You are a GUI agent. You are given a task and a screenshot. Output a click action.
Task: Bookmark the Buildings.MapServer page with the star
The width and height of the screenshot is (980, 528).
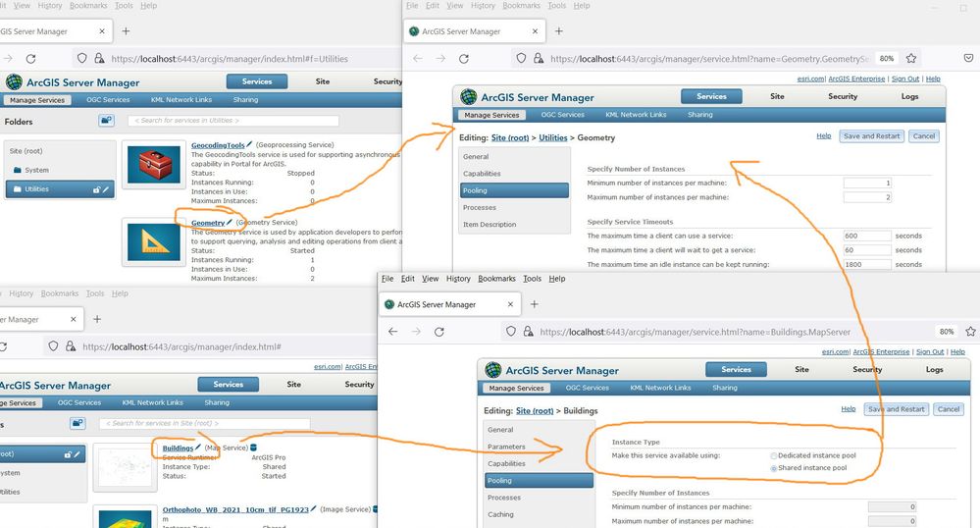point(970,332)
